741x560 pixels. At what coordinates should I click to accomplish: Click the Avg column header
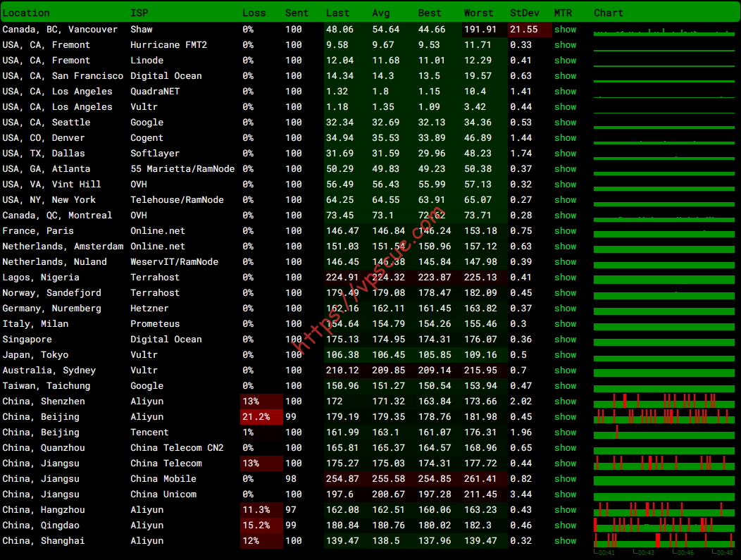[x=381, y=13]
